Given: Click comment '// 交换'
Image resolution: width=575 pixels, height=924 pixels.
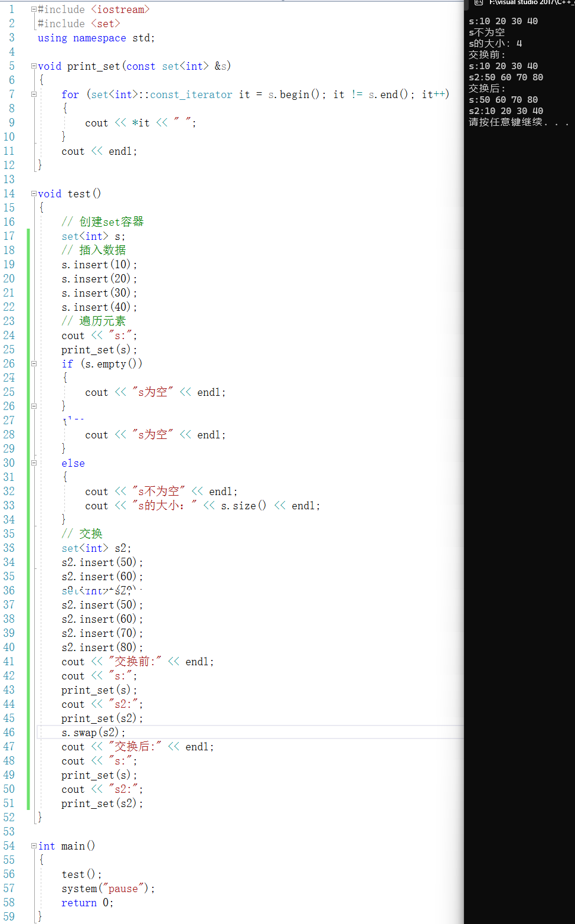Looking at the screenshot, I should tap(82, 533).
